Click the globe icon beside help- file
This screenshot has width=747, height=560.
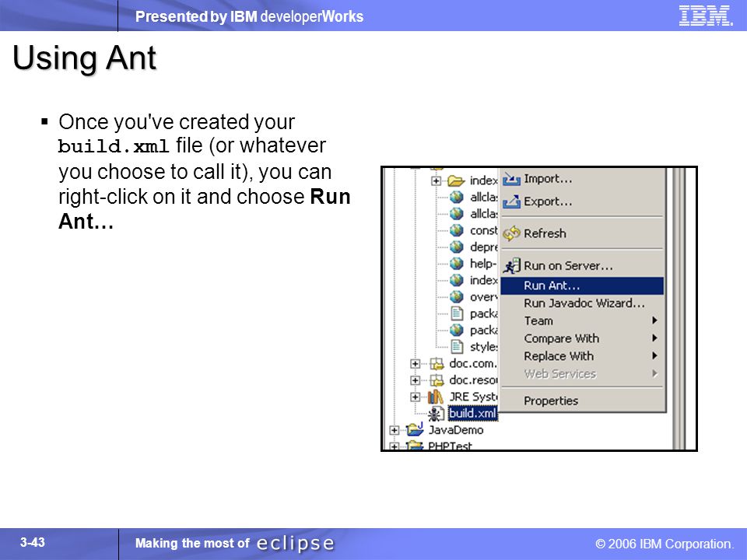click(x=457, y=264)
